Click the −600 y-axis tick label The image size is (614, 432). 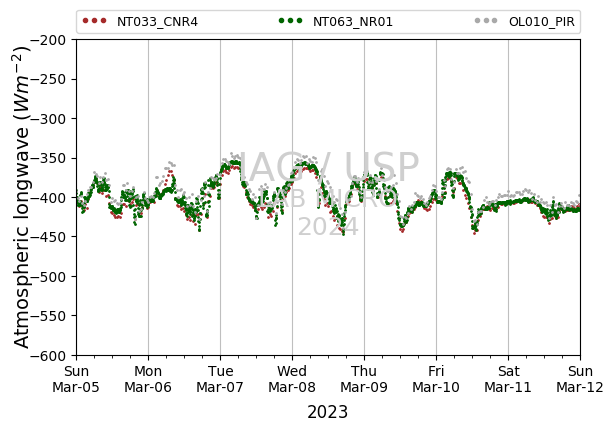pyautogui.click(x=48, y=356)
